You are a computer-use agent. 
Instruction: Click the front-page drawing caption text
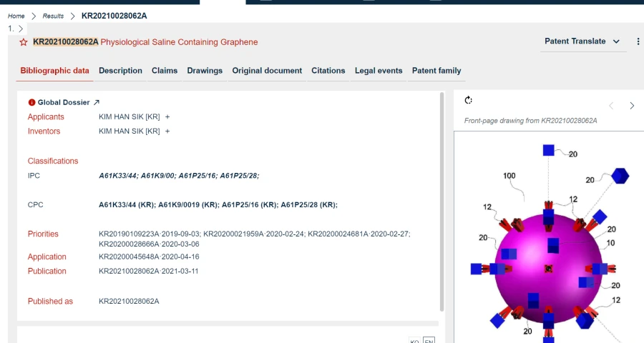(x=531, y=121)
